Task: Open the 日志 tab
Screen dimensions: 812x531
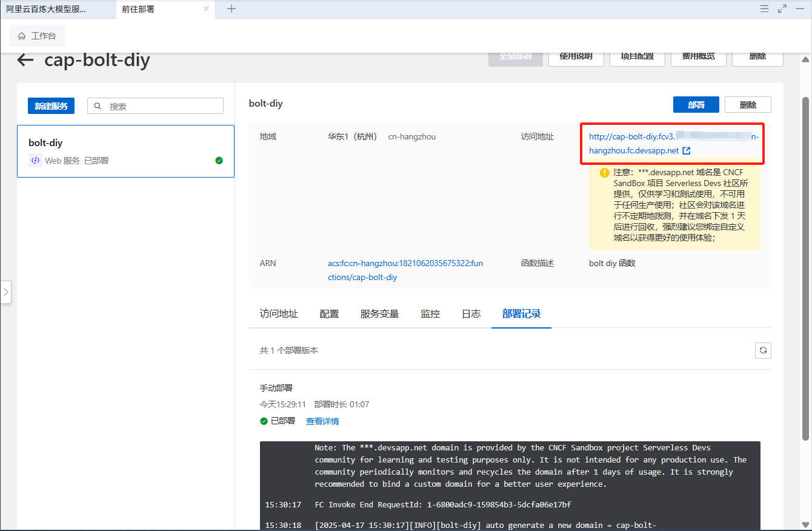Action: point(471,314)
